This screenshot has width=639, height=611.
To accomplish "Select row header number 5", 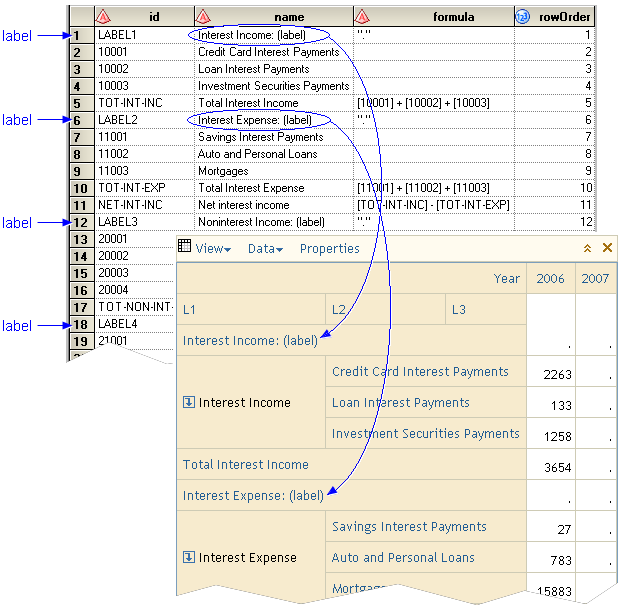I will point(77,103).
